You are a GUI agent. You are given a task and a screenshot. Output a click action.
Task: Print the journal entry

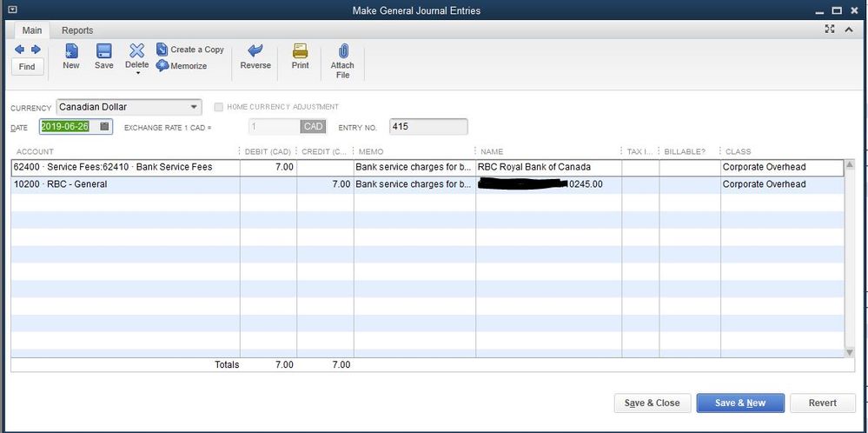[300, 57]
